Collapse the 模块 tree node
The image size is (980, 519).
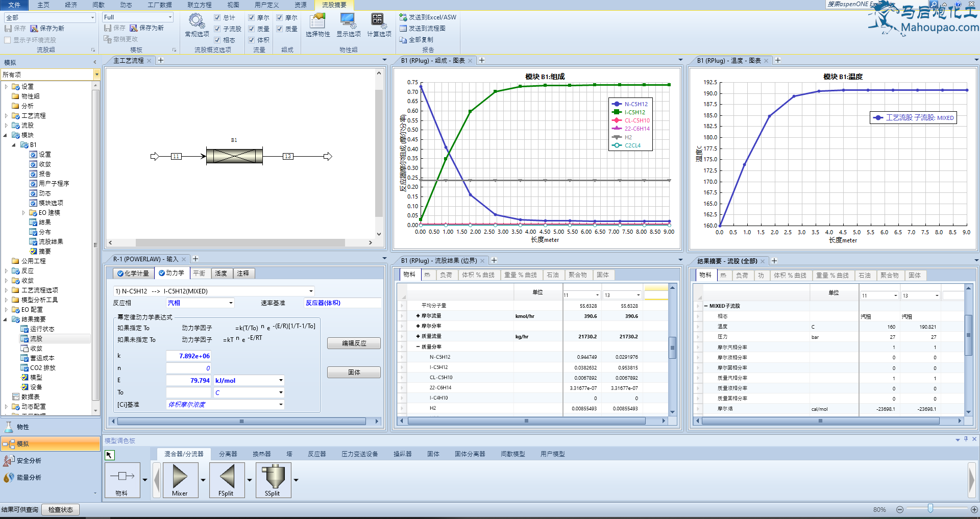click(6, 135)
